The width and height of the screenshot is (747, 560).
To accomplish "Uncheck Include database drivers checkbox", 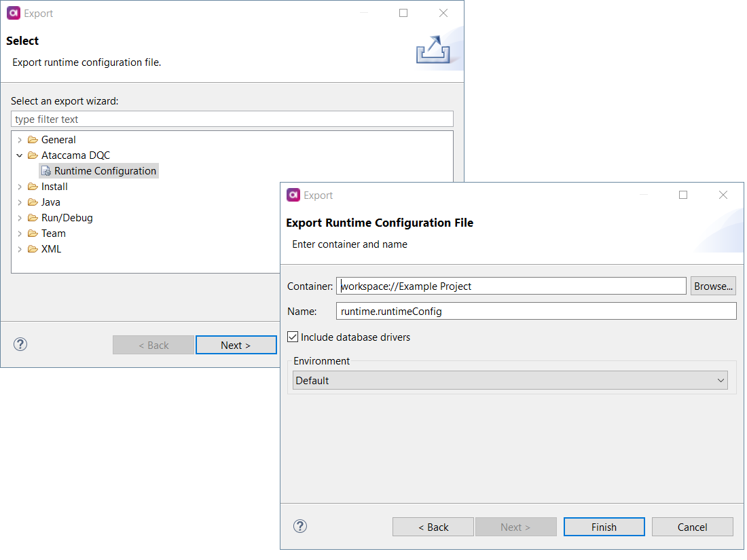I will (293, 337).
